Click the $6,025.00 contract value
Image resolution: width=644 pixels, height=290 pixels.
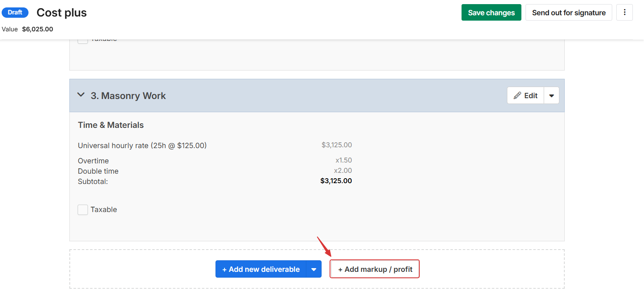[38, 29]
